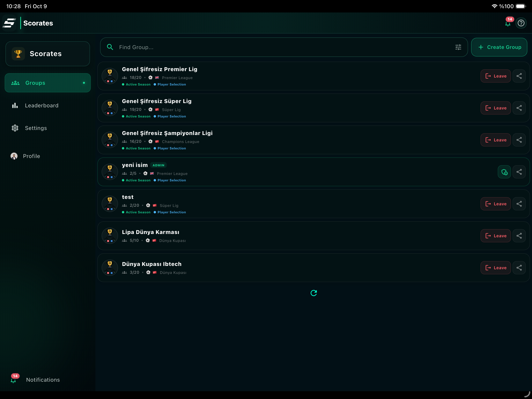Click the 18/20 member count

click(136, 78)
